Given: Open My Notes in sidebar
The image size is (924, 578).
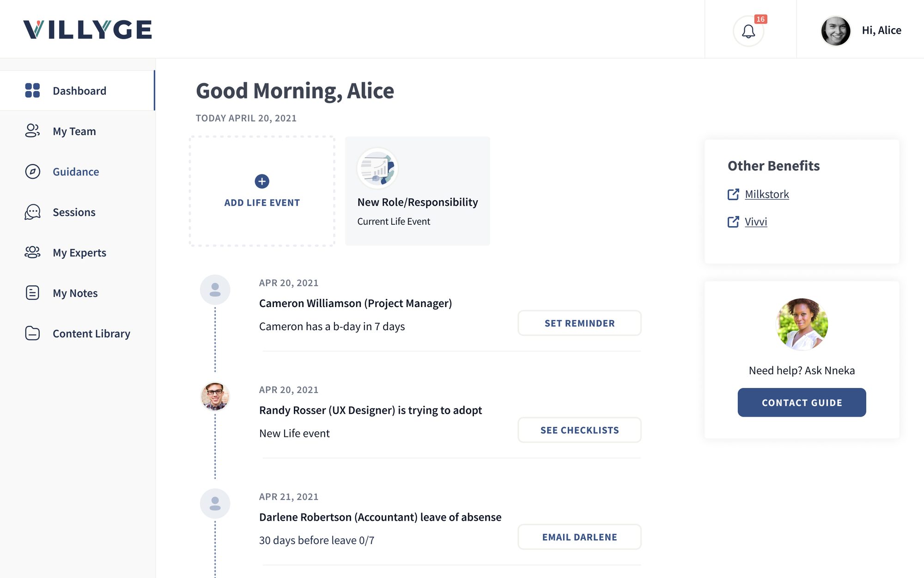Looking at the screenshot, I should (x=77, y=293).
